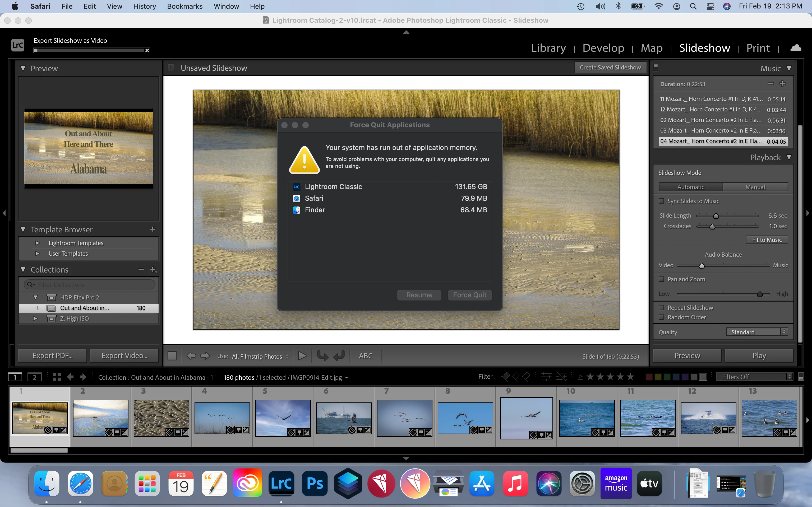Click the plus icon in Template Browser
The width and height of the screenshot is (812, 507).
[153, 229]
